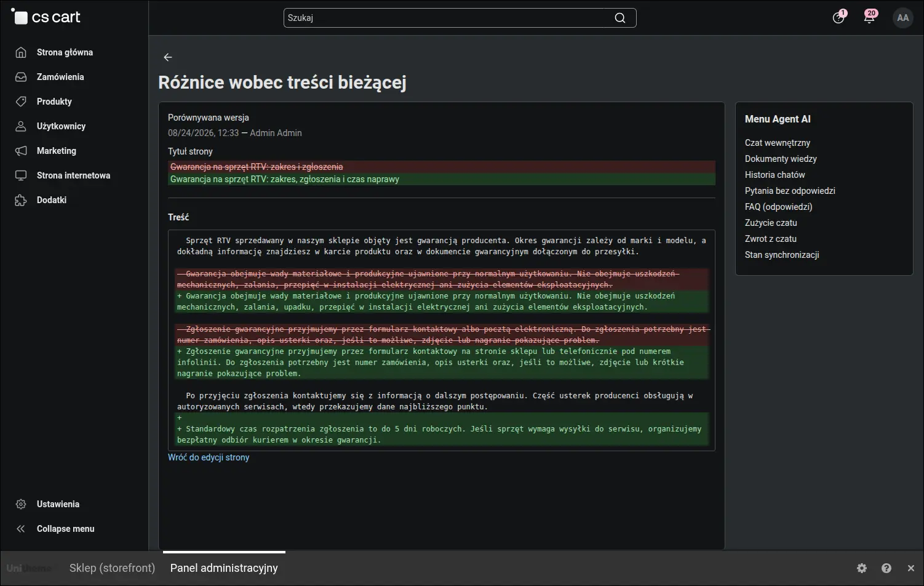Click the Treść section label
Viewport: 924px width, 586px height.
tap(178, 217)
